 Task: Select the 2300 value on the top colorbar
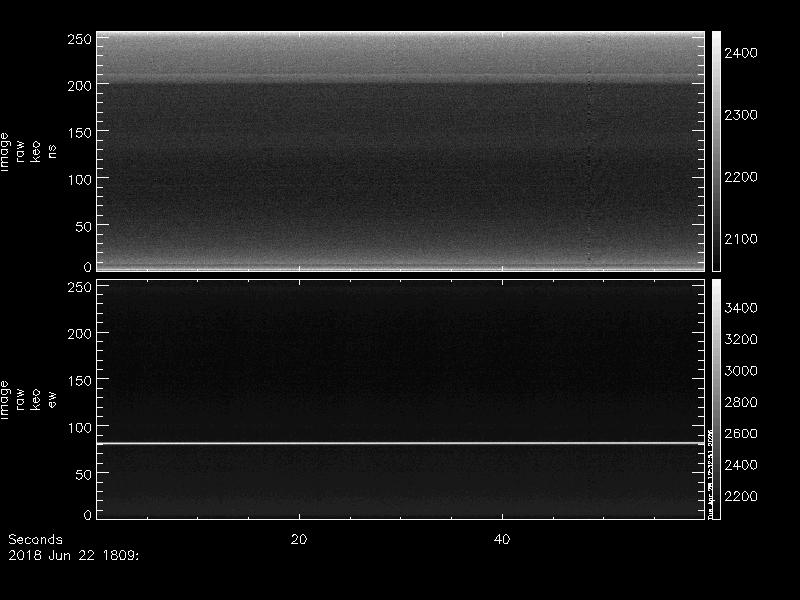point(741,115)
